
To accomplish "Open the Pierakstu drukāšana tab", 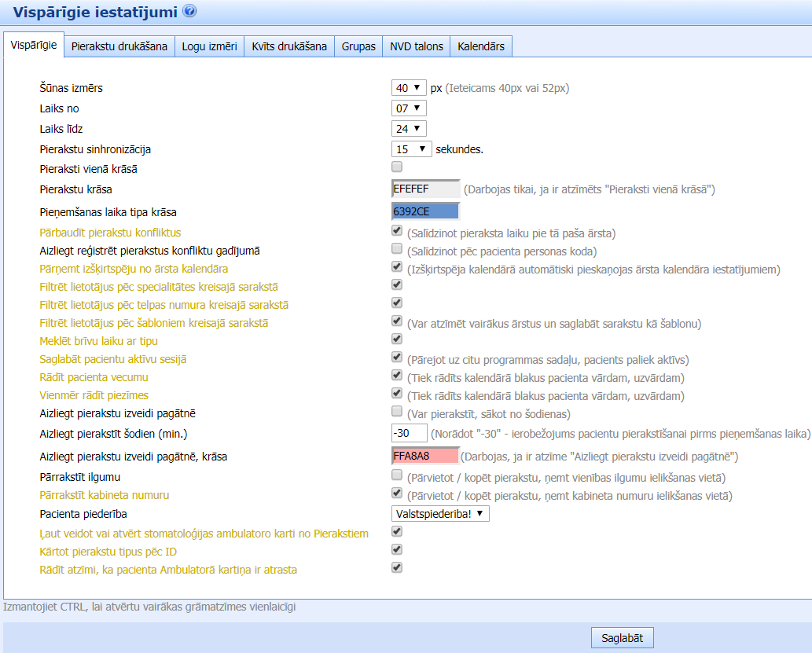I will pyautogui.click(x=119, y=46).
